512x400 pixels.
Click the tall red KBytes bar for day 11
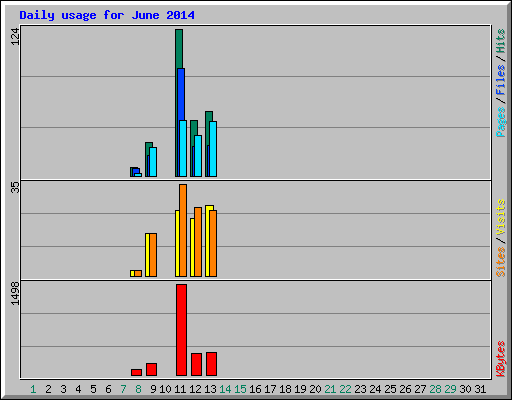pos(181,330)
